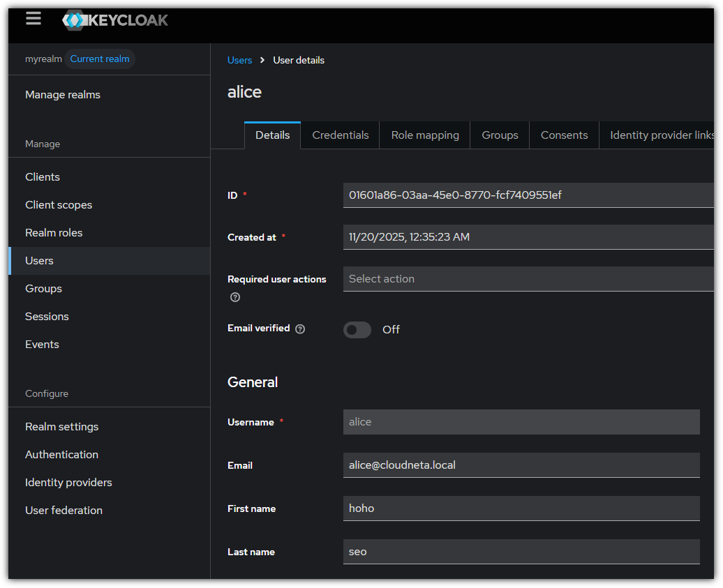Click the User details breadcrumb text

299,61
